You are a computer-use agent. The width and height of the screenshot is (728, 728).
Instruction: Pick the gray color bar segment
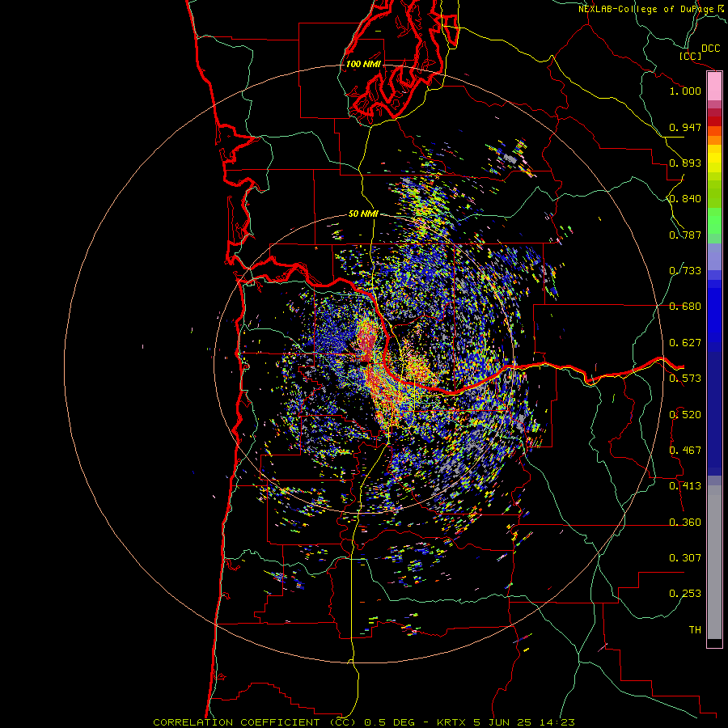714,562
